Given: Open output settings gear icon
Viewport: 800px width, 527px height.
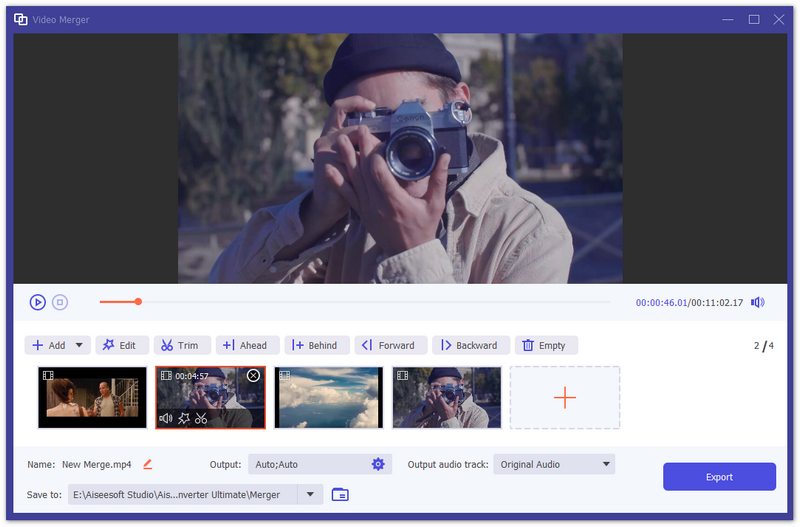Looking at the screenshot, I should click(378, 464).
